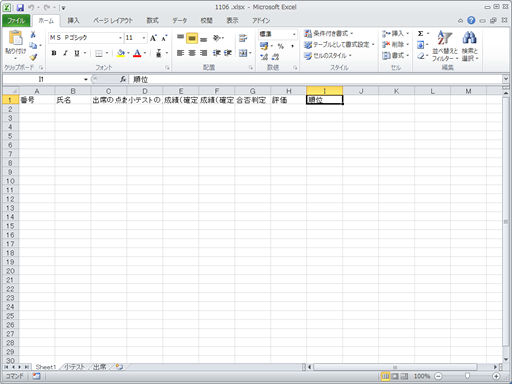This screenshot has width=512, height=384.
Task: Toggle Bold formatting
Action: click(x=54, y=53)
